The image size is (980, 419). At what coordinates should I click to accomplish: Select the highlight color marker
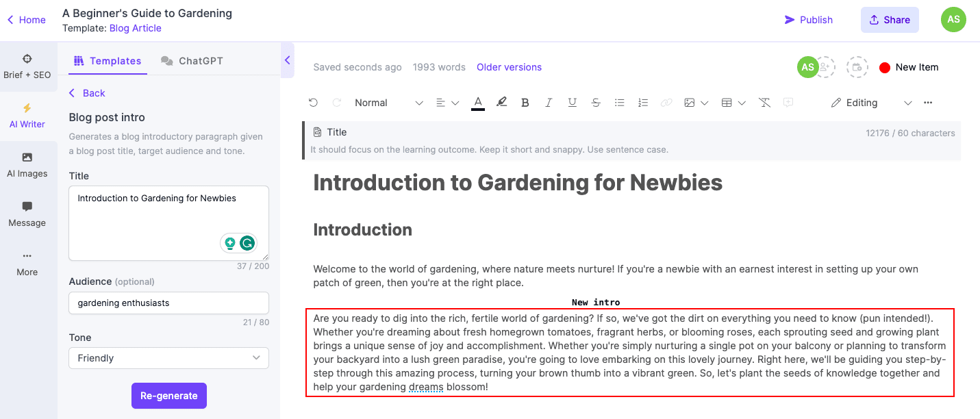(x=501, y=103)
